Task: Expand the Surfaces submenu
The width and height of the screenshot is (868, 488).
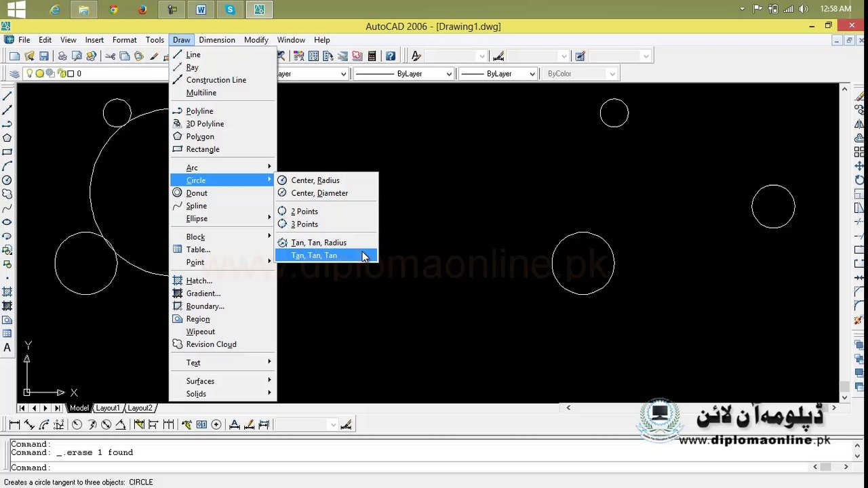Action: pyautogui.click(x=222, y=381)
